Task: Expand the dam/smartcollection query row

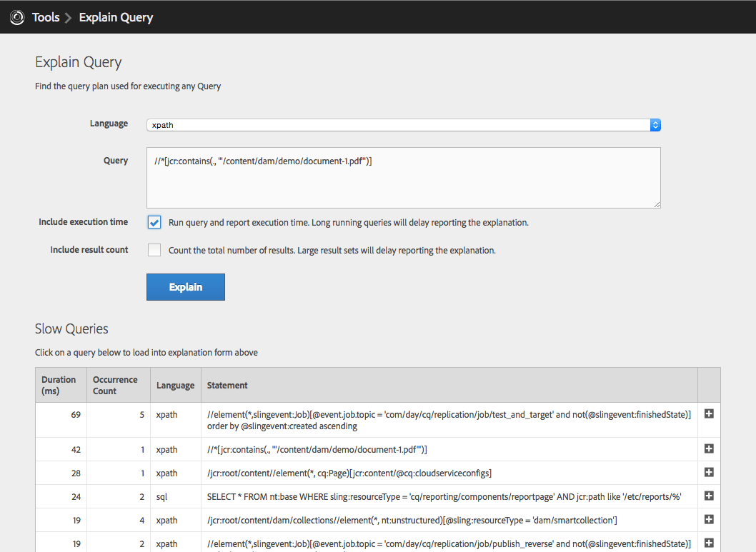Action: click(x=709, y=520)
